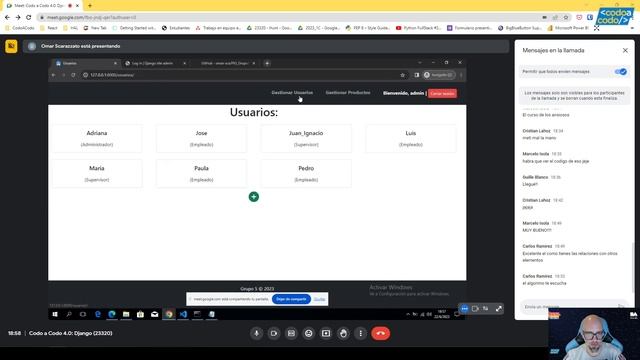Select the Jose user card
The width and height of the screenshot is (640, 360).
pyautogui.click(x=201, y=138)
